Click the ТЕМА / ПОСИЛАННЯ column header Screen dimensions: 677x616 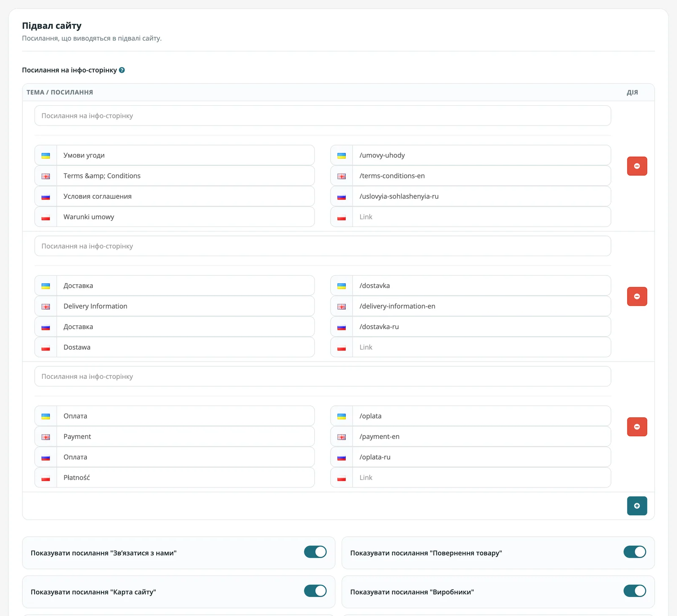click(x=60, y=92)
